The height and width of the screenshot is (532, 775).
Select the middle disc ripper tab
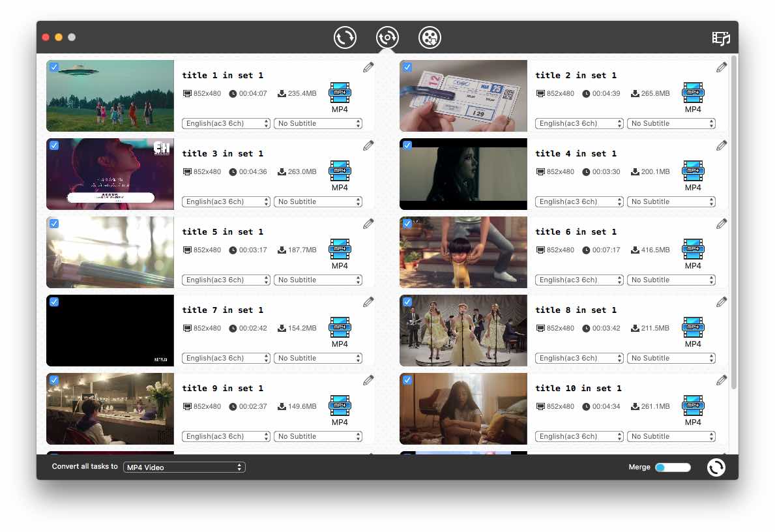pos(387,38)
